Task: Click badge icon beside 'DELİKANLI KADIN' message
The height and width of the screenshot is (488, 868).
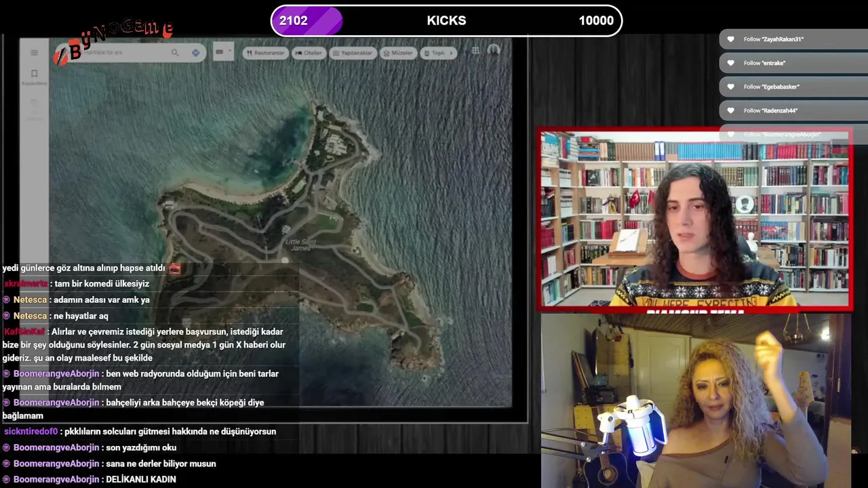Action: coord(7,479)
